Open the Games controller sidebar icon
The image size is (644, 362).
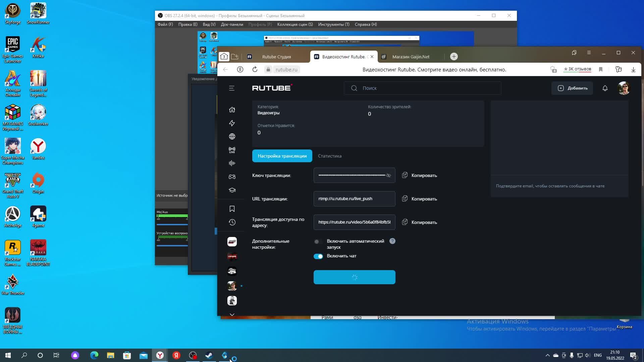[232, 177]
